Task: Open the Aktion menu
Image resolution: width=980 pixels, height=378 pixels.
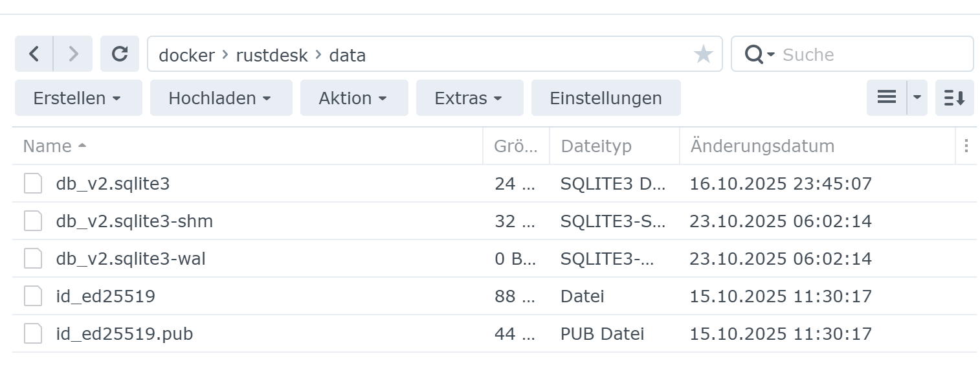Action: pos(353,98)
